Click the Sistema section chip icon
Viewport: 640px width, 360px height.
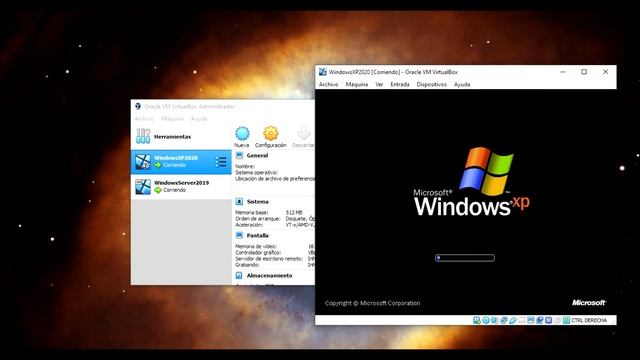pyautogui.click(x=240, y=202)
